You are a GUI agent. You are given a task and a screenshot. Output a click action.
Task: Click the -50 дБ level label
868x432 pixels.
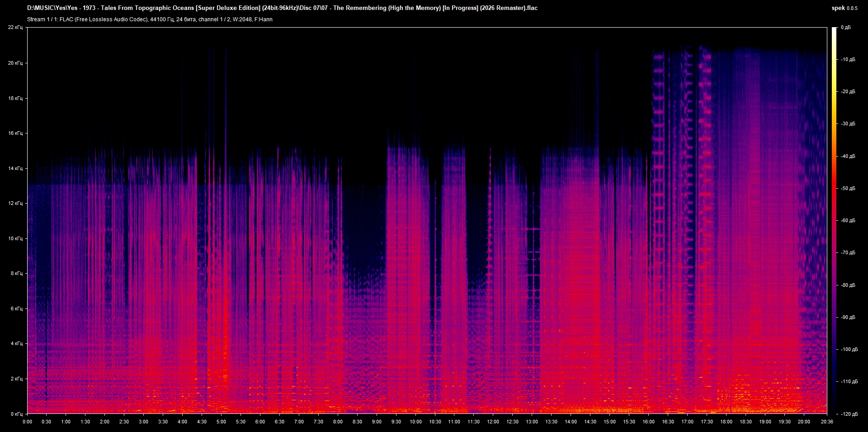(x=848, y=189)
